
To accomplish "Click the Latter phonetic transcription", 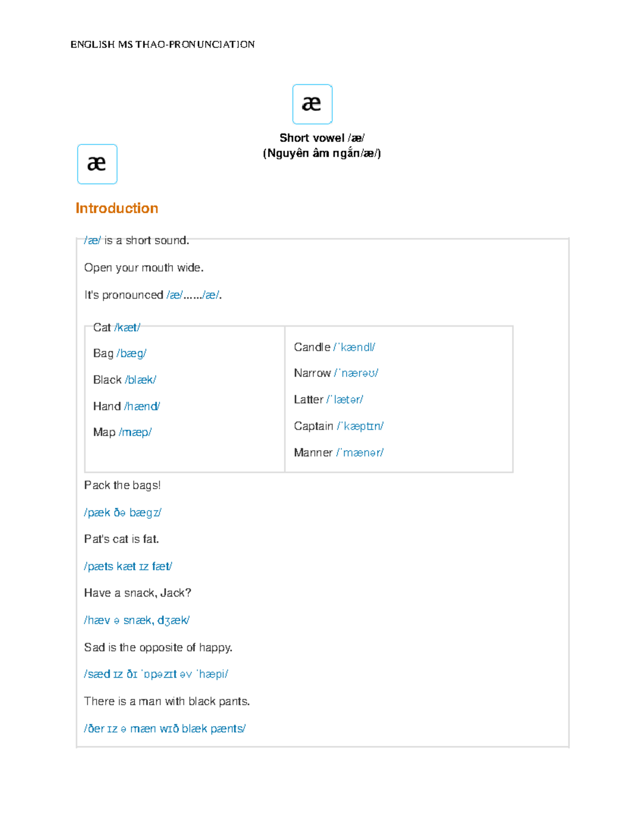I will coord(345,400).
